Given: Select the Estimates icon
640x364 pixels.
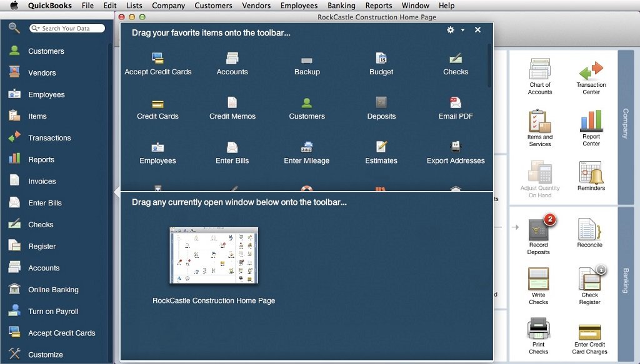Looking at the screenshot, I should point(381,148).
